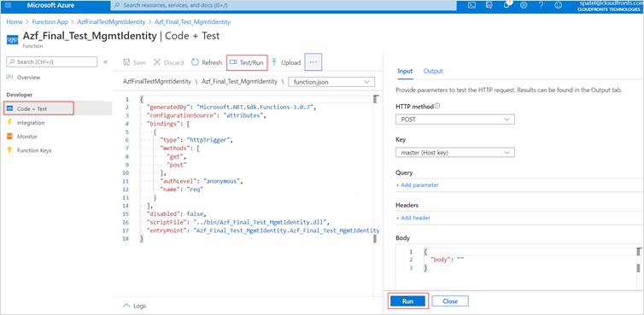Click the "scriptFile" line in editor
The image size is (644, 315).
238,222
